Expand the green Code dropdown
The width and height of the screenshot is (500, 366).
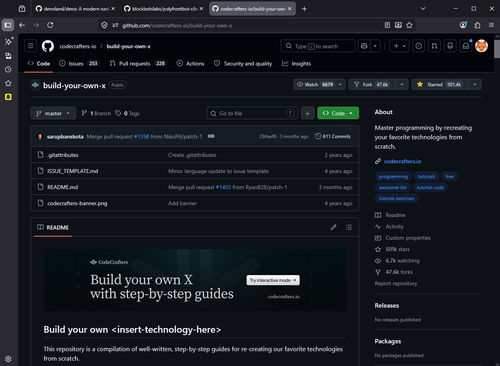[338, 113]
